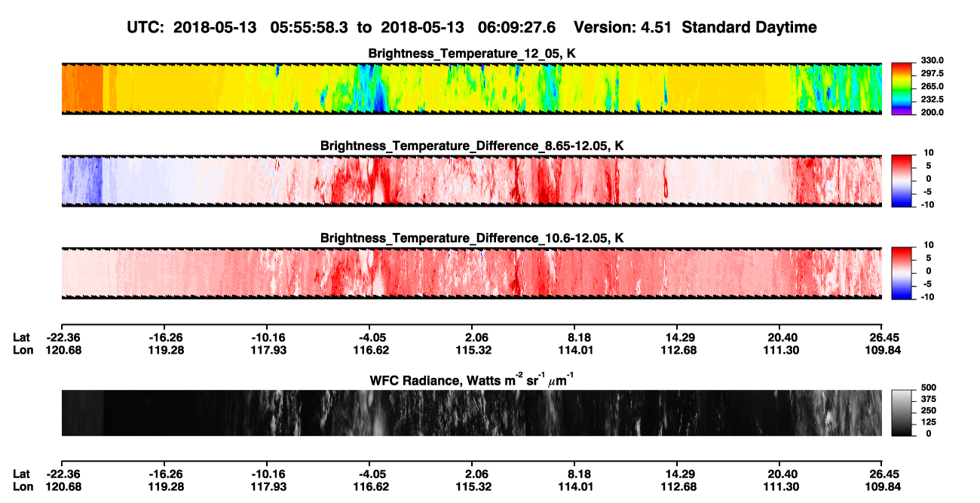Click colorbar value '297.5'
Image resolution: width=980 pixels, height=503 pixels.
932,74
